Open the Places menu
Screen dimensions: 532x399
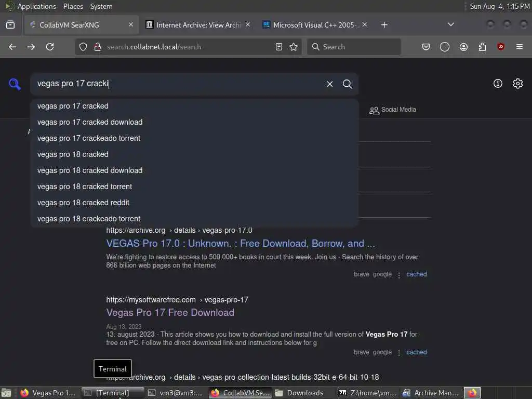pyautogui.click(x=73, y=6)
